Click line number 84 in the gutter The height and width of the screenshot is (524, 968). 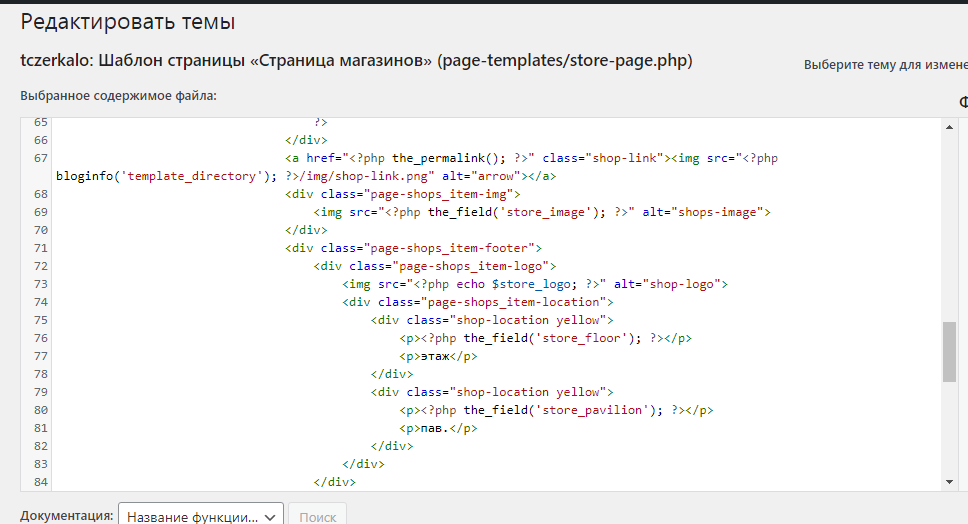point(40,482)
